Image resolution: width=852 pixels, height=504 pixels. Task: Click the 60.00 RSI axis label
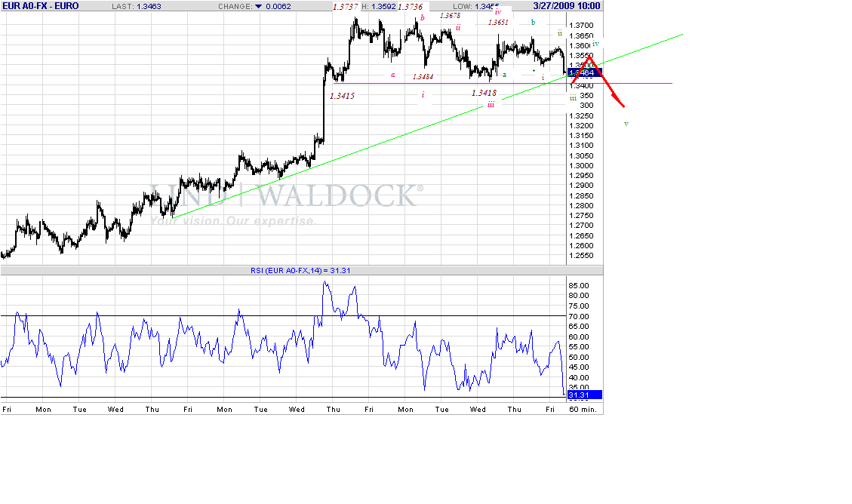pos(579,337)
